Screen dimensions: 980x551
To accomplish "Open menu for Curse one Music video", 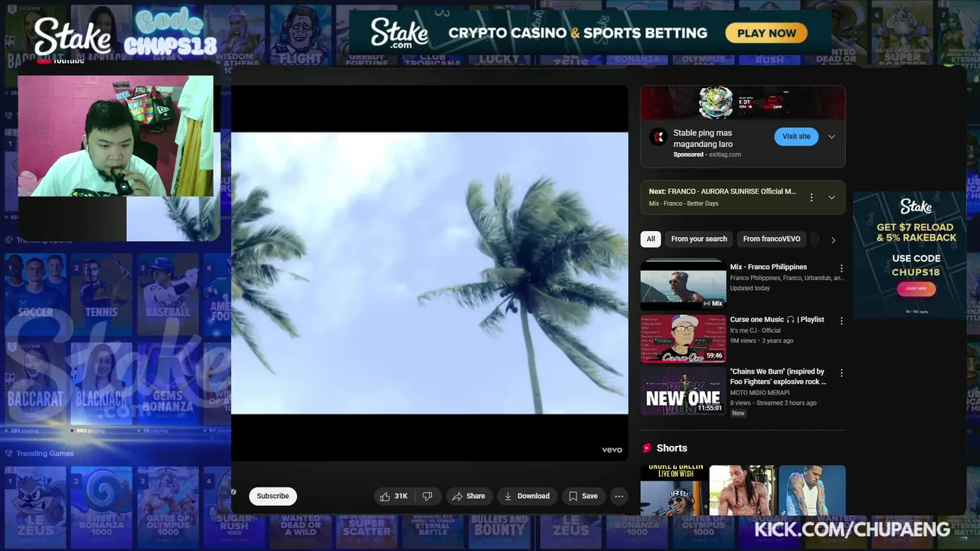I will (x=841, y=321).
